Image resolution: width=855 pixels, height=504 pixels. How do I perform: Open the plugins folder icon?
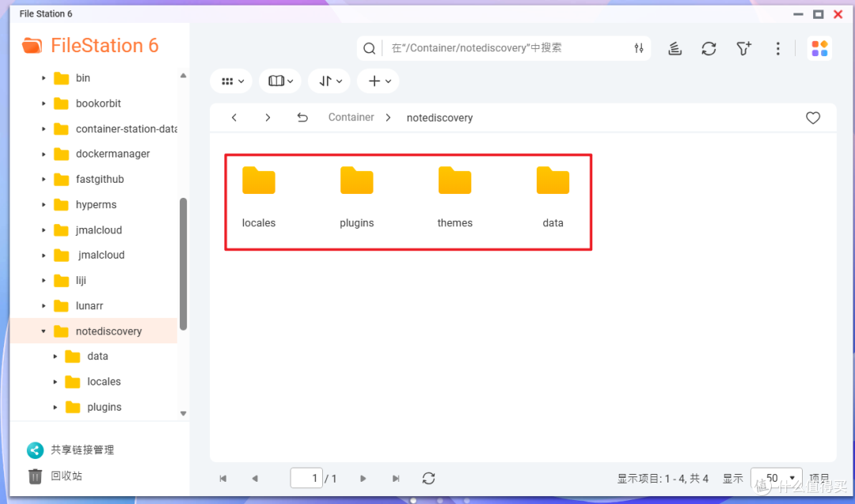pos(356,180)
